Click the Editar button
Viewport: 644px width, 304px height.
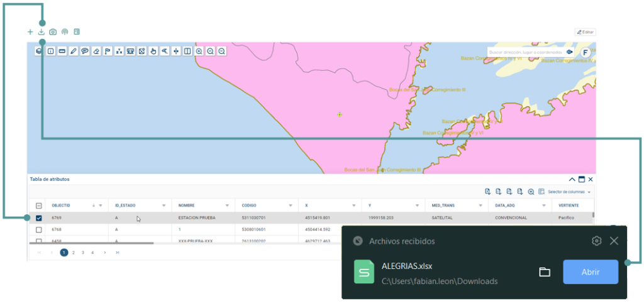[x=586, y=32]
